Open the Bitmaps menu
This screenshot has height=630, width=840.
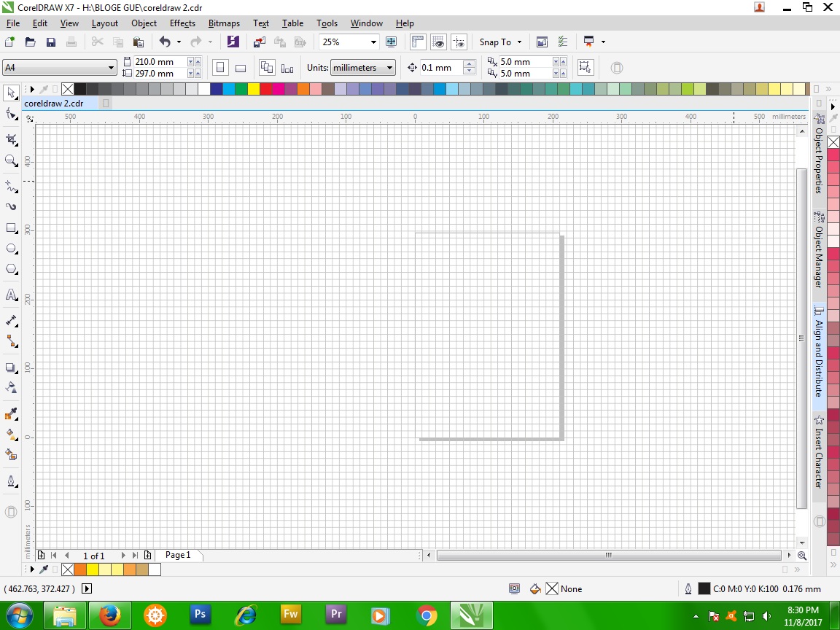tap(223, 23)
